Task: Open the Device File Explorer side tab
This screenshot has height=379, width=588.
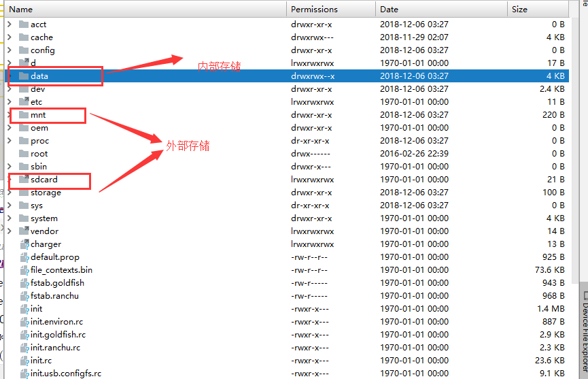Action: [x=584, y=331]
